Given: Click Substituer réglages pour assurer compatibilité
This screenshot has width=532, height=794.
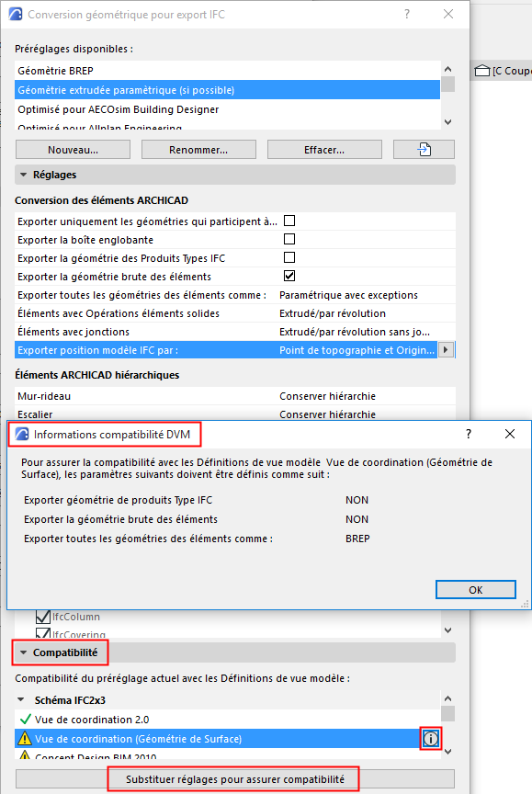Looking at the screenshot, I should point(235,779).
